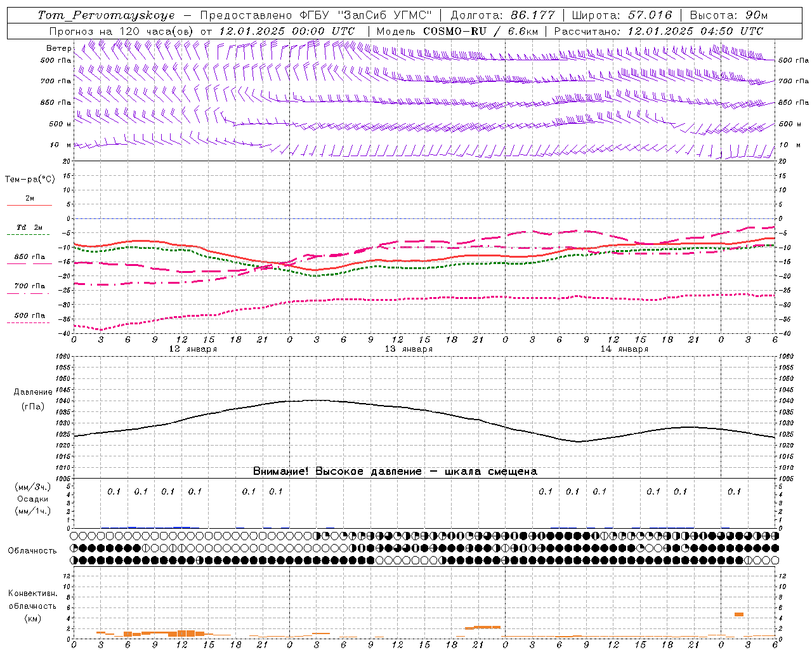The width and height of the screenshot is (812, 650).
Task: Click the elevation text Высота: 90м
Action: pyautogui.click(x=728, y=15)
